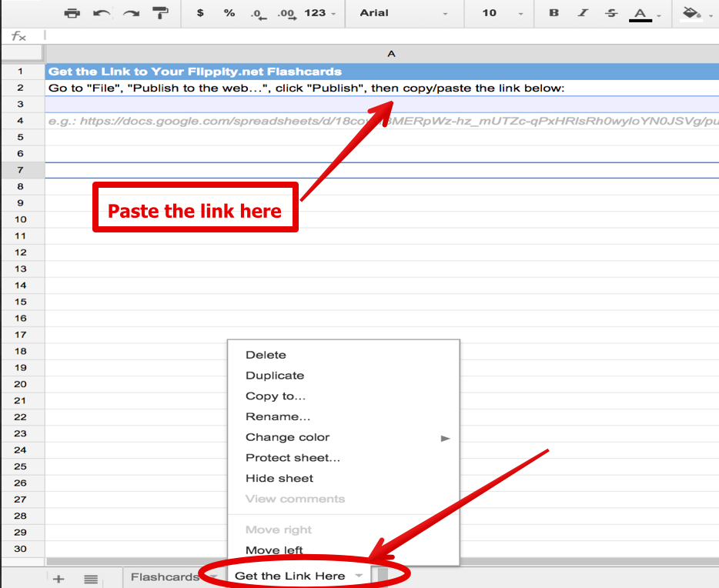
Task: Open the text color picker
Action: click(x=641, y=13)
